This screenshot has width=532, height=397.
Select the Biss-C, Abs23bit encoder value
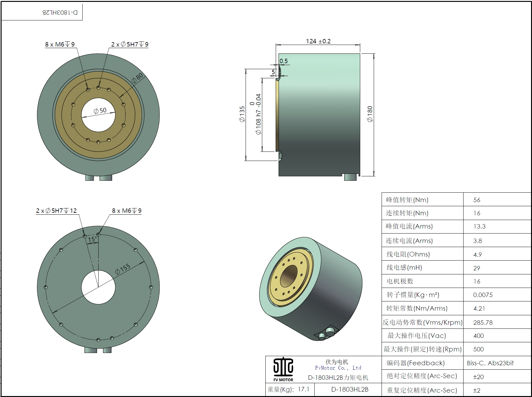pos(490,363)
